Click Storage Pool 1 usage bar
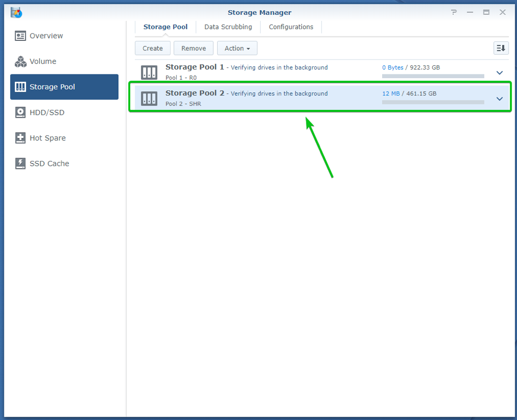 click(x=433, y=76)
